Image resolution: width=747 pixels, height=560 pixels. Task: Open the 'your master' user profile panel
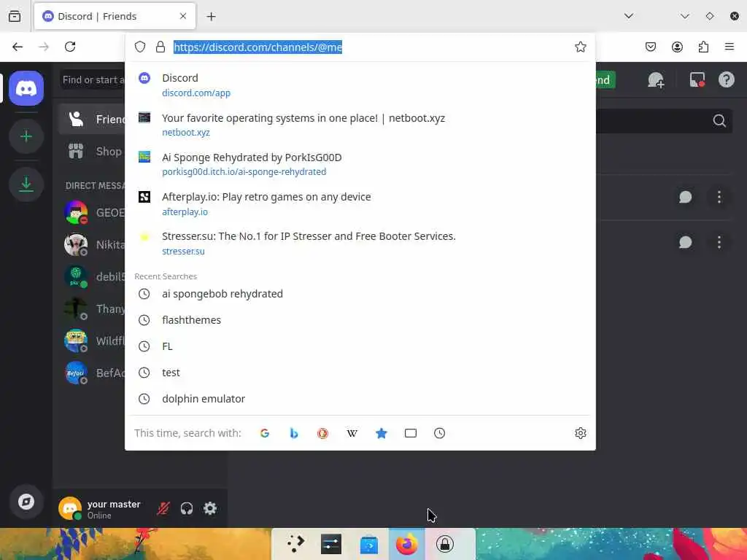click(x=100, y=508)
